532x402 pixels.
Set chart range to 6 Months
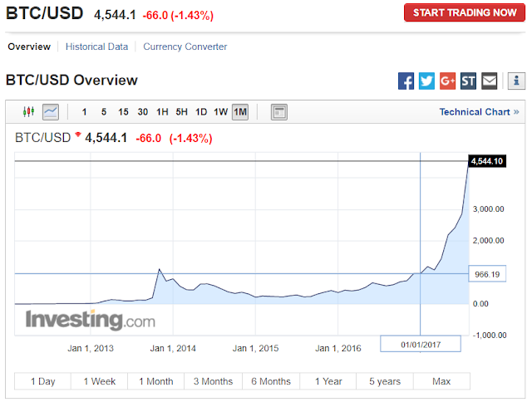coord(271,381)
